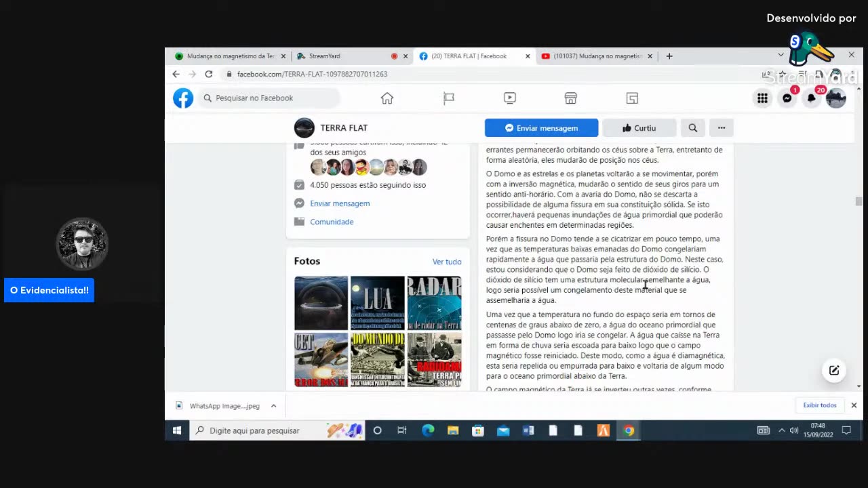Screen dimensions: 868x488
Task: Click the Enviar mensagem blue button
Action: click(x=541, y=127)
